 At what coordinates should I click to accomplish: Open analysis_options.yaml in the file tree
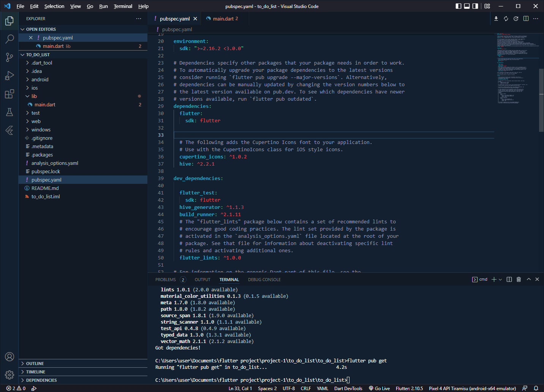pyautogui.click(x=83, y=163)
